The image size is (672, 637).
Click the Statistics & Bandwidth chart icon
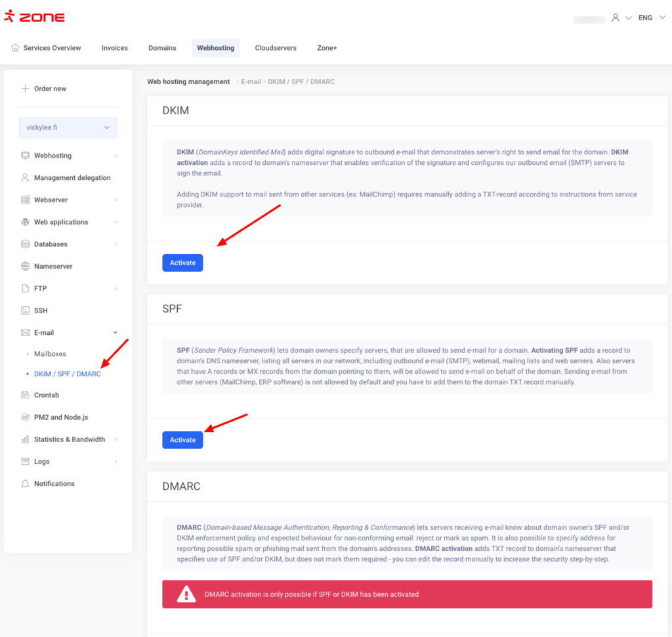pyautogui.click(x=26, y=439)
